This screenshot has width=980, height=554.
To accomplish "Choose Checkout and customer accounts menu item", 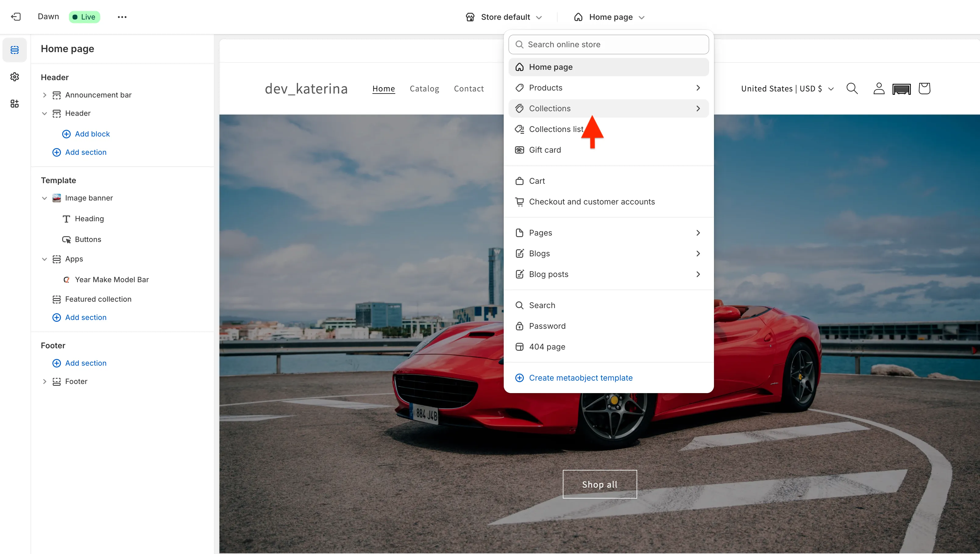I will 591,202.
